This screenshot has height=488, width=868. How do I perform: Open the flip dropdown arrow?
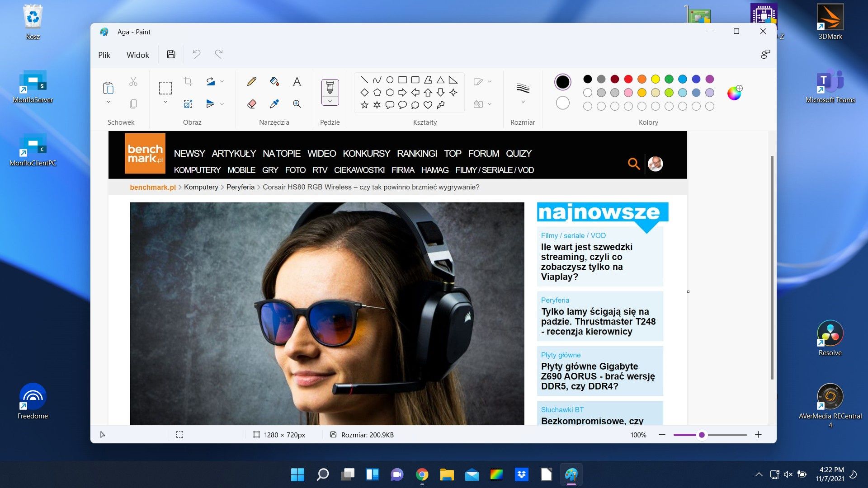[x=222, y=104]
